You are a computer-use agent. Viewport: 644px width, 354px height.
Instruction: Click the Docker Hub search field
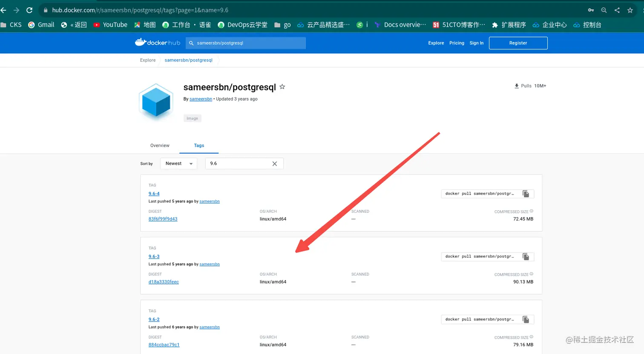click(x=246, y=43)
